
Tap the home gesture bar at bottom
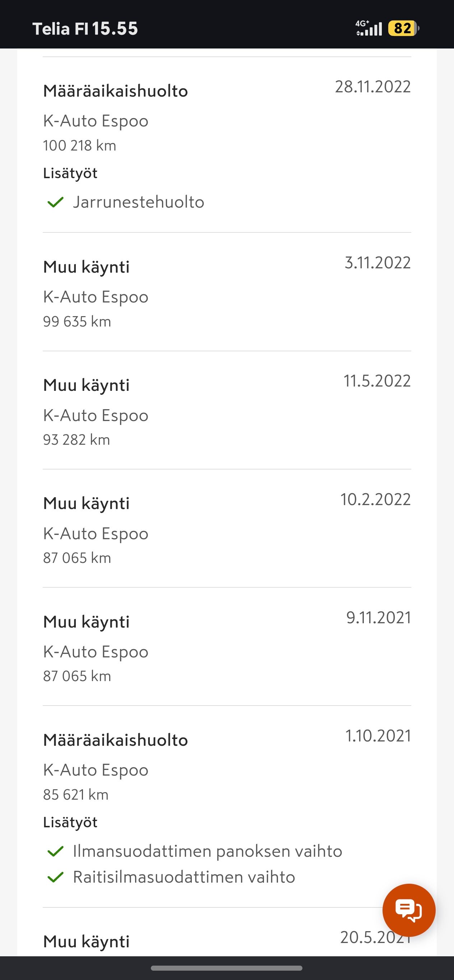tap(227, 968)
